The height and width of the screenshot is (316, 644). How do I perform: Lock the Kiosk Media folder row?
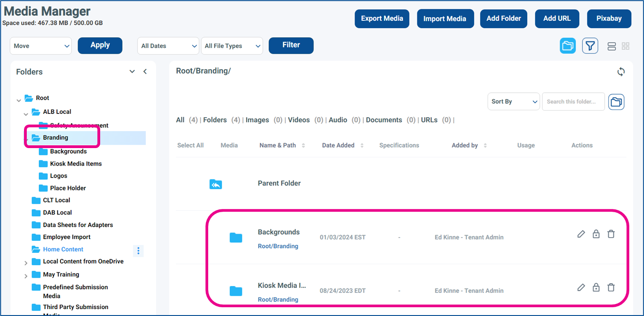click(596, 287)
